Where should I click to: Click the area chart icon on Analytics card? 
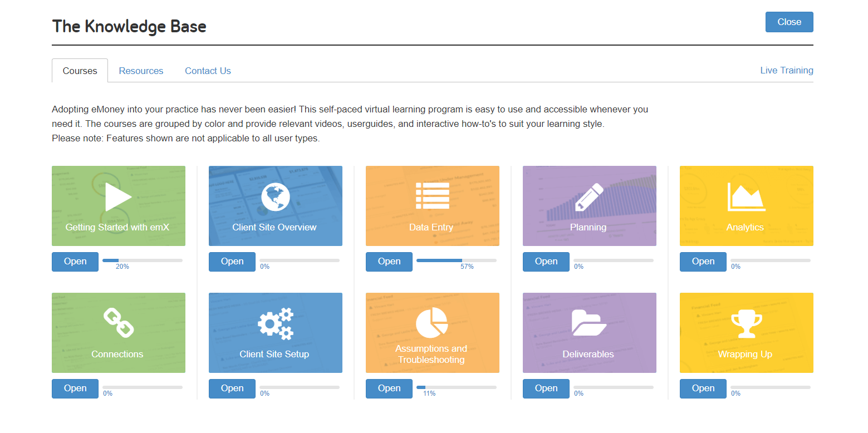(746, 197)
